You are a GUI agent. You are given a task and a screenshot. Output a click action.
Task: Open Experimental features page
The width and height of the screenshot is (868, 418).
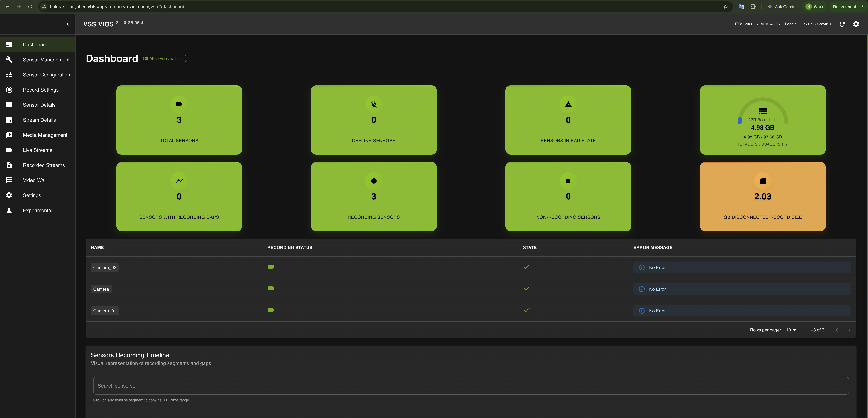click(x=38, y=211)
